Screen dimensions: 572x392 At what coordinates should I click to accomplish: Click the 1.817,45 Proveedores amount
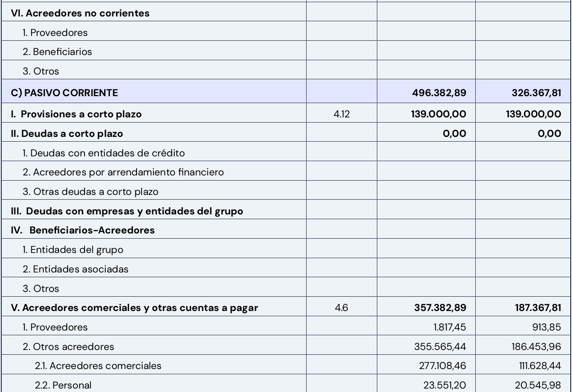450,327
